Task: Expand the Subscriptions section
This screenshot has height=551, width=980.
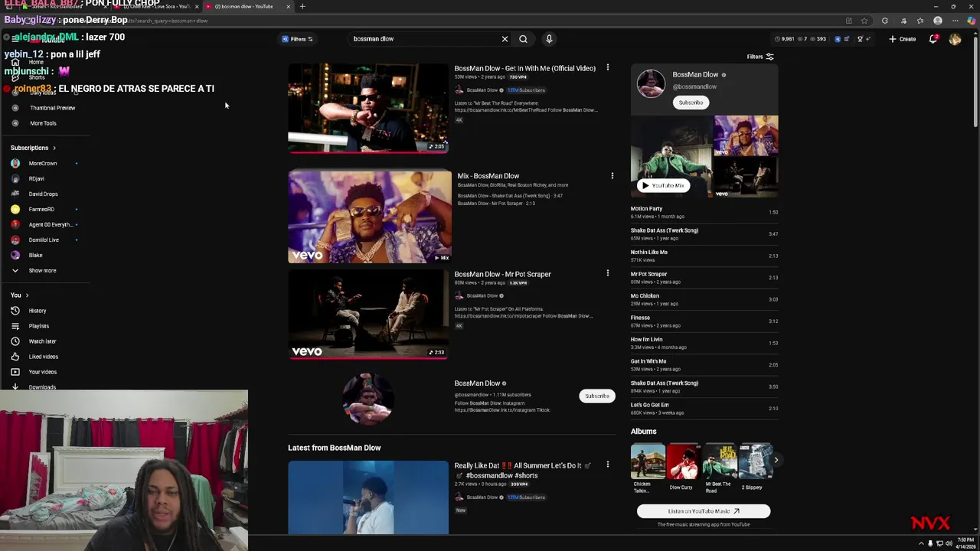Action: coord(33,148)
